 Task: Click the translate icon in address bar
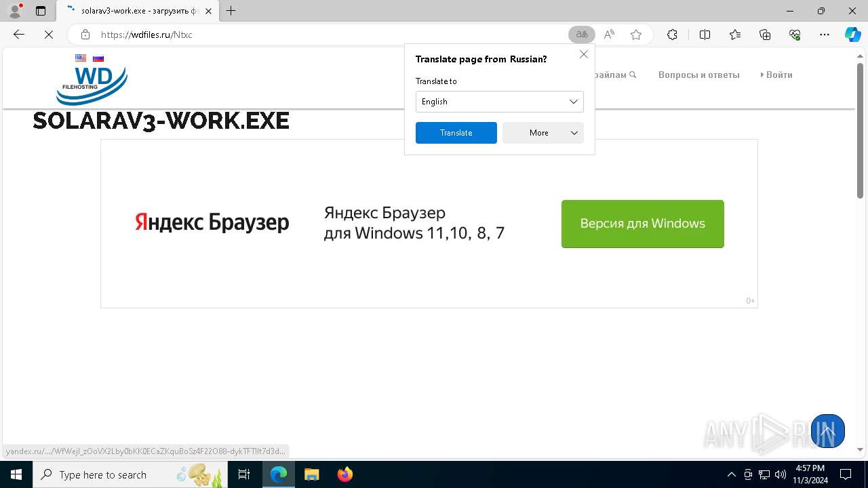coord(581,35)
